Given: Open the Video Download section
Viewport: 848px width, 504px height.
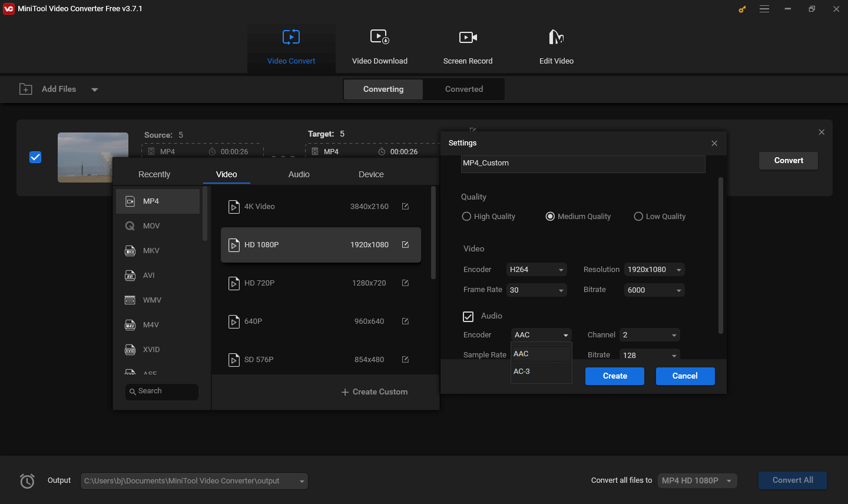Looking at the screenshot, I should (379, 48).
